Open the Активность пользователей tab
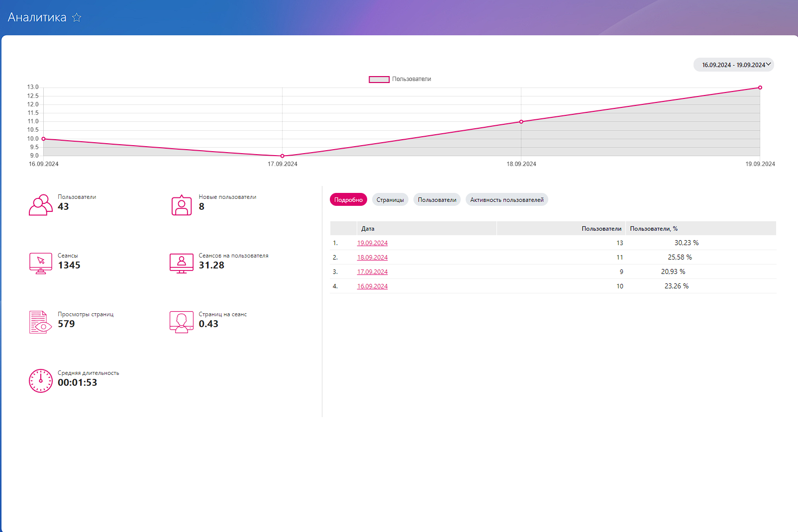Viewport: 798px width, 532px height. point(506,200)
